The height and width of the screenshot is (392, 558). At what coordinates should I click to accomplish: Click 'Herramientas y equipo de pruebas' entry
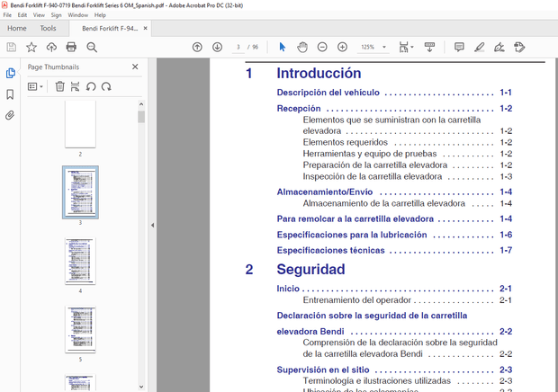370,154
